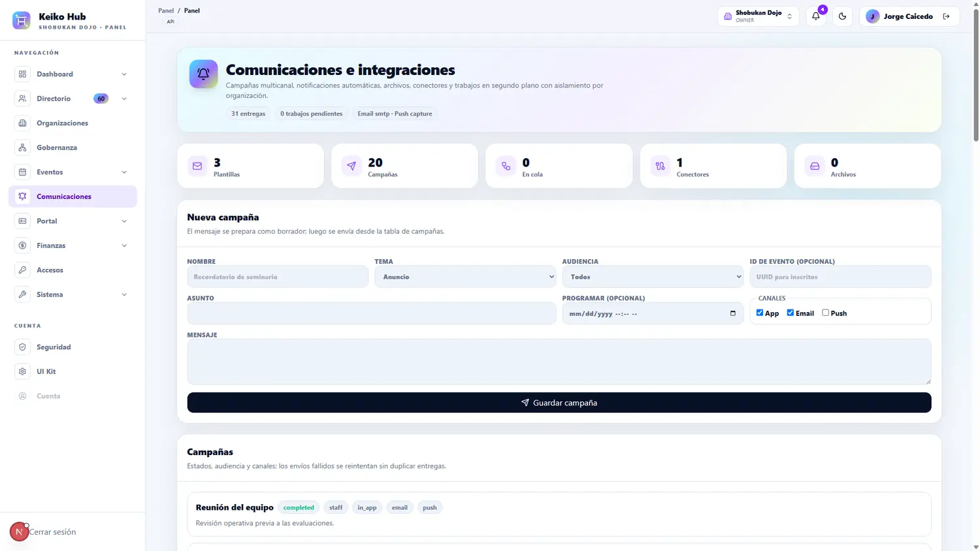Click the logout arrow next to Jorge Caicedo

(947, 16)
